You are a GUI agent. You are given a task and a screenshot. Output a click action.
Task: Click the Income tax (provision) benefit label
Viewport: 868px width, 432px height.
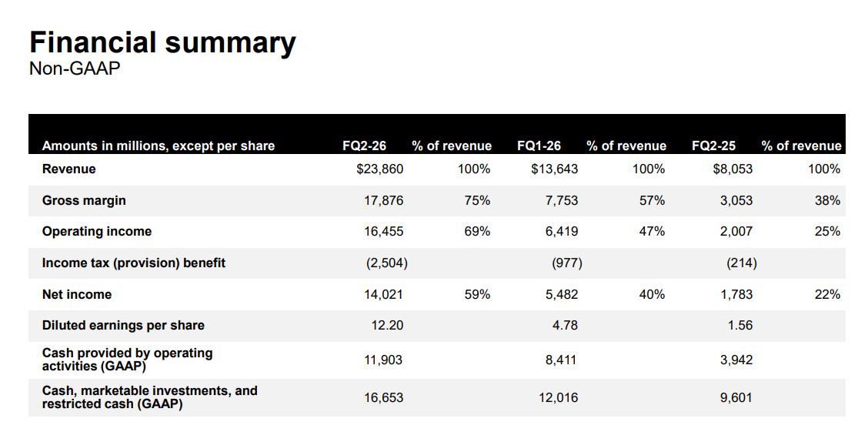tap(134, 263)
